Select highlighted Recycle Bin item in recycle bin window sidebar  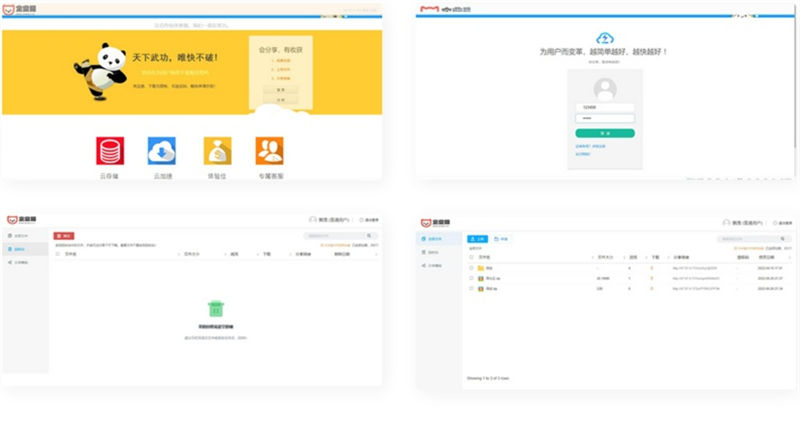tap(26, 249)
